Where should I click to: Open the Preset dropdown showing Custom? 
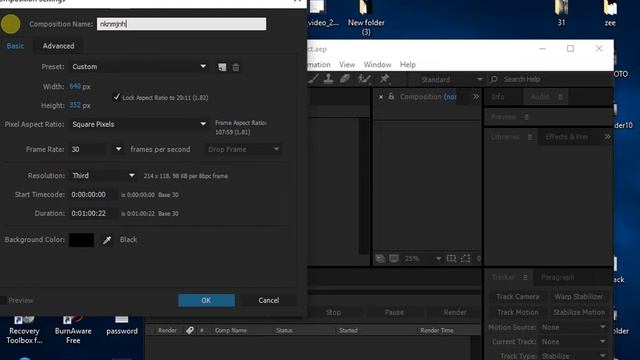pos(139,67)
